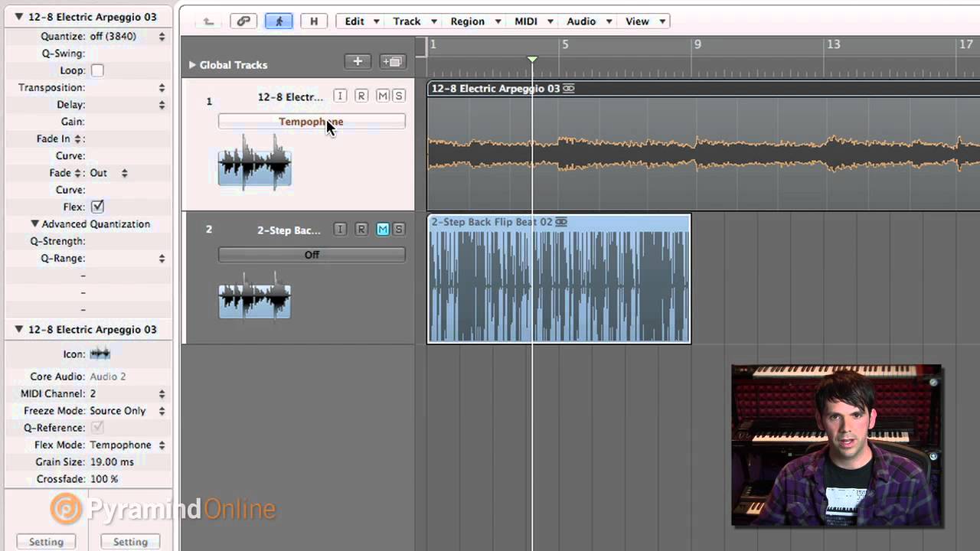Click the Core Audio: Audio 2 value

click(x=108, y=377)
